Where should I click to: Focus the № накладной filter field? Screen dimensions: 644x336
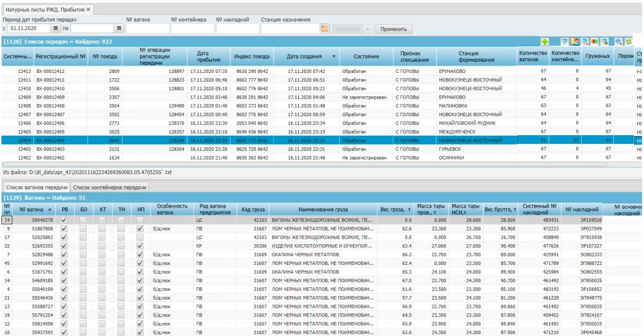[237, 29]
